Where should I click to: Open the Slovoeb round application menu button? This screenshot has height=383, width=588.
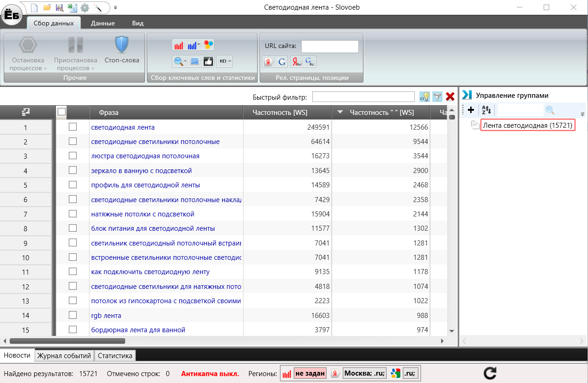tap(12, 14)
